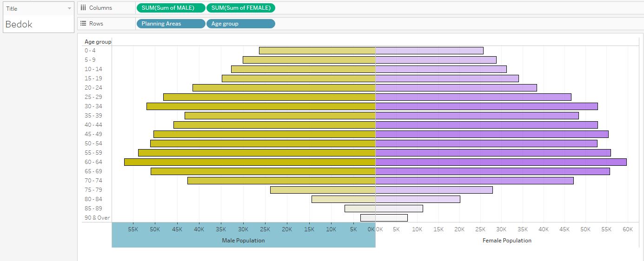Select the female bar for 90 & Over
The image size is (644, 261).
pos(391,218)
